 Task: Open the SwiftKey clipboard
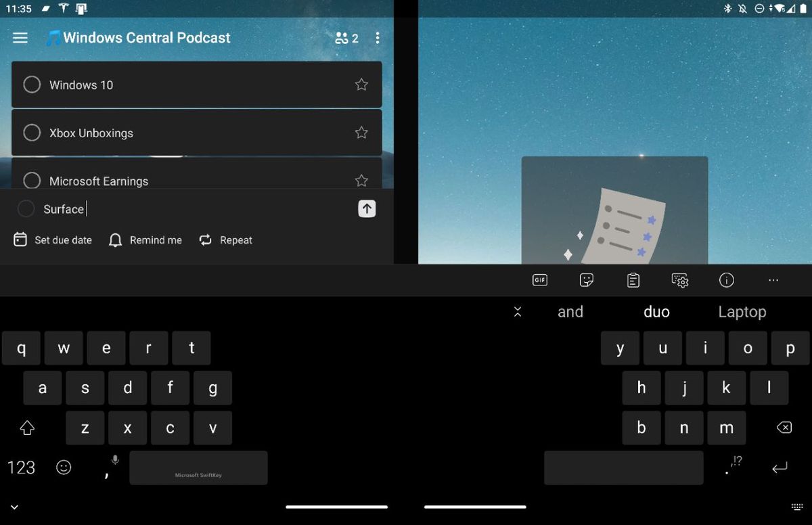[633, 279]
